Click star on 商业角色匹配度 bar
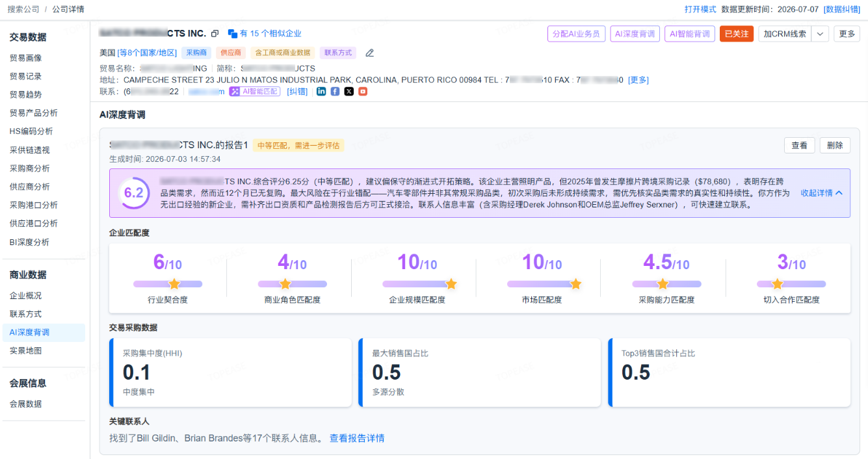The width and height of the screenshot is (868, 459). pyautogui.click(x=285, y=284)
